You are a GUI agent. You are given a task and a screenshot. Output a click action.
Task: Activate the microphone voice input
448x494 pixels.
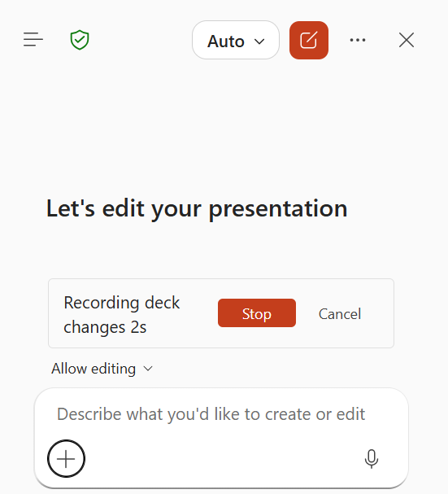click(372, 459)
